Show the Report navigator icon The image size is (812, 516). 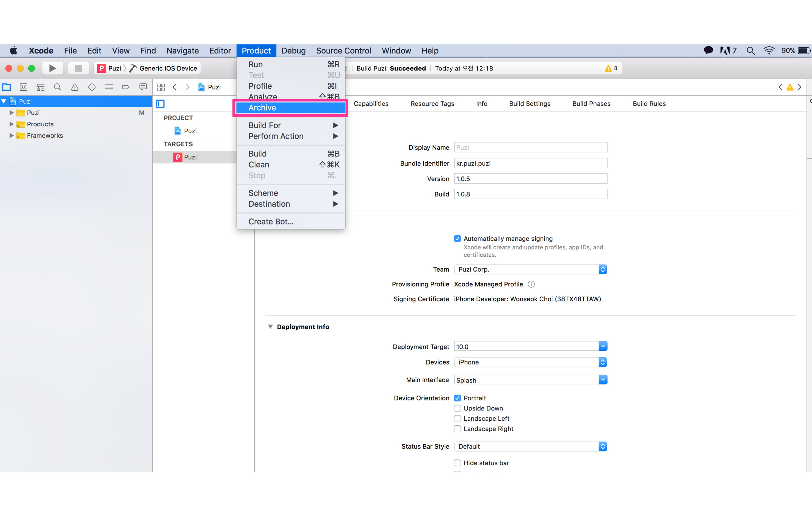tap(143, 87)
